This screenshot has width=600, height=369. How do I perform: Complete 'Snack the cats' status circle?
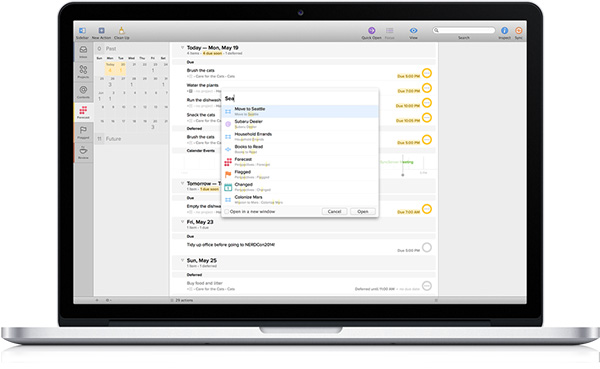coord(427,117)
